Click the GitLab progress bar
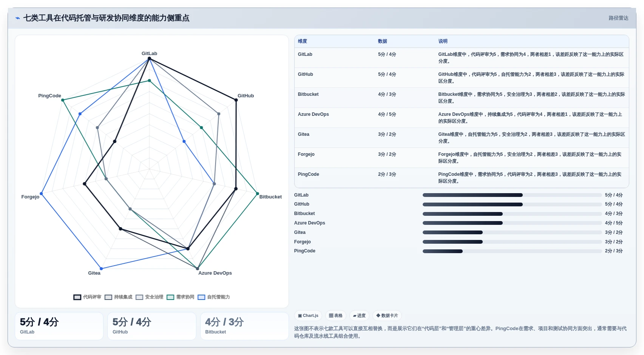The width and height of the screenshot is (644, 355). pos(512,195)
